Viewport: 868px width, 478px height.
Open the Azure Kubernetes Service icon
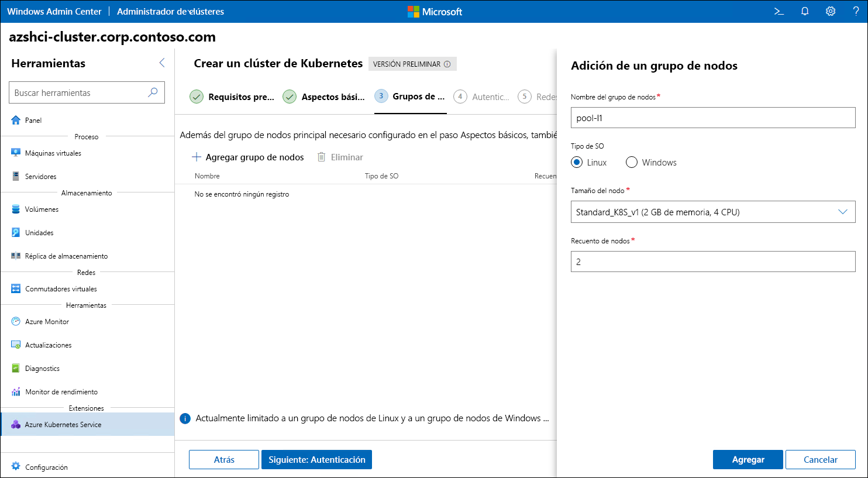point(16,424)
